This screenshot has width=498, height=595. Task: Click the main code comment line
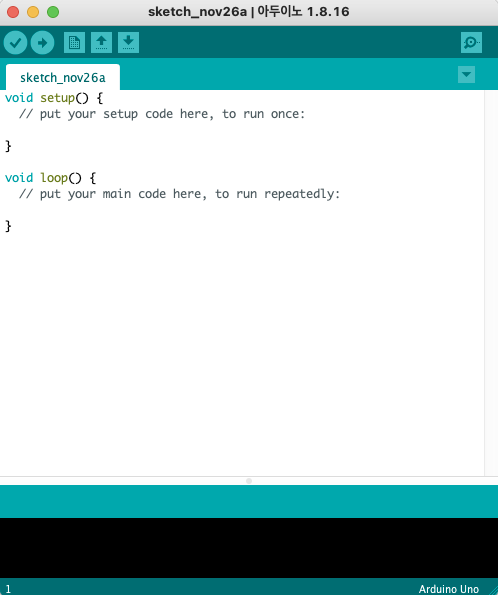pos(180,194)
